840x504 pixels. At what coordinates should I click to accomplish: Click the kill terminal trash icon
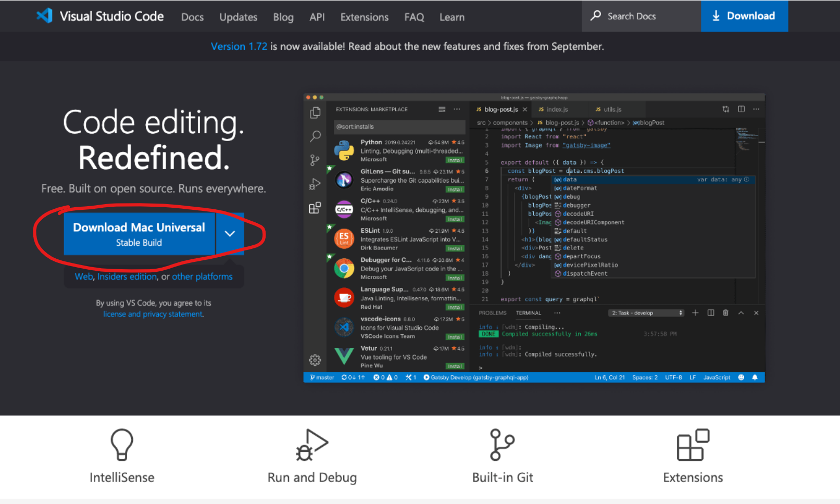tap(725, 313)
